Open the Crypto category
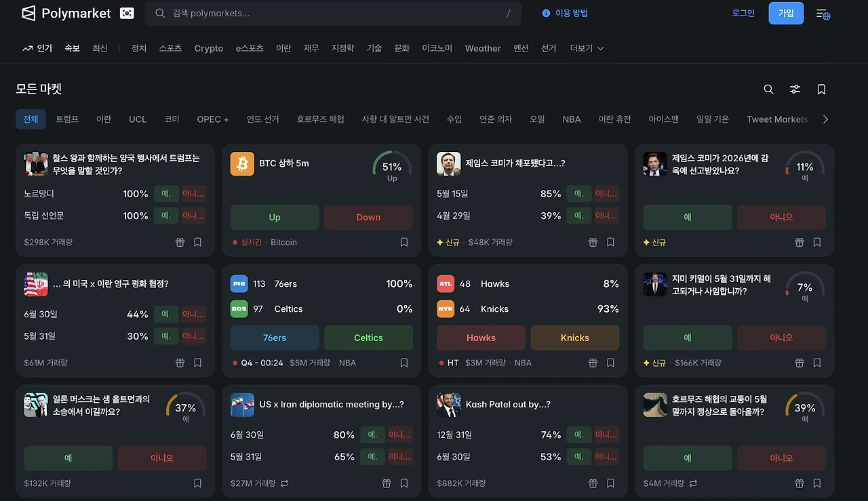 click(x=209, y=48)
